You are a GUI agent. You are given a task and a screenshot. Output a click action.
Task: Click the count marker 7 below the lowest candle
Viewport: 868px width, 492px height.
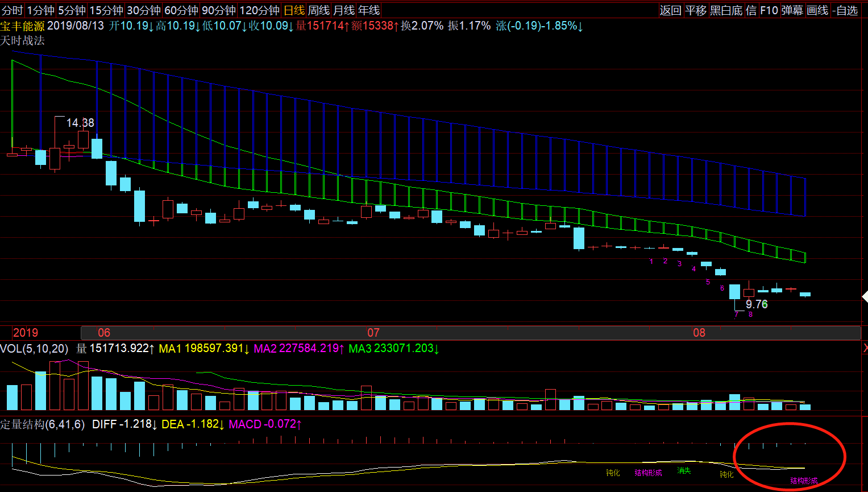click(x=736, y=315)
